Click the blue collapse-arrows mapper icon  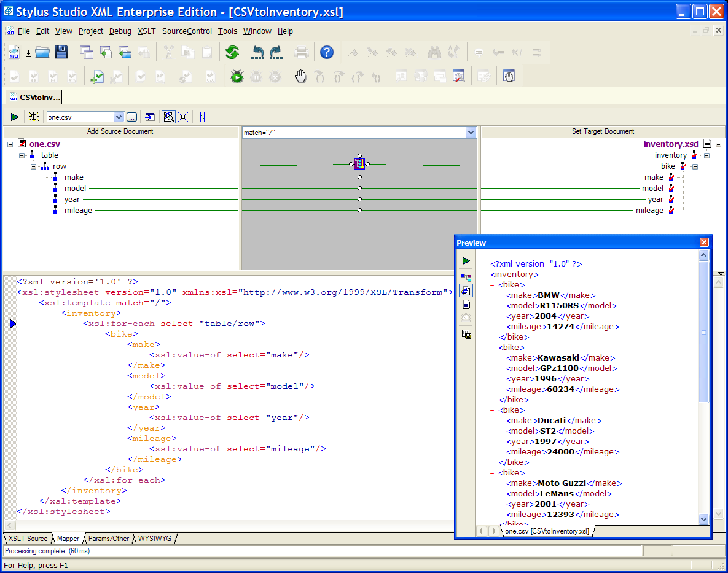point(184,117)
